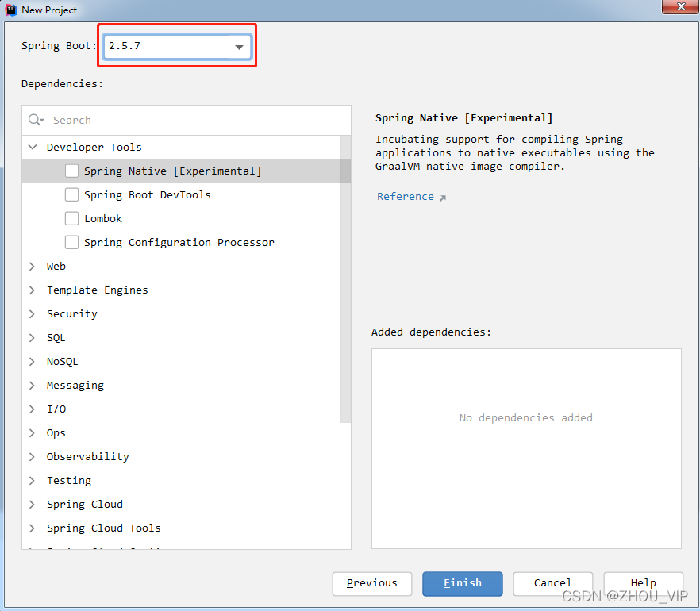Click the Reference external-link arrow icon
The height and width of the screenshot is (611, 700).
442,198
